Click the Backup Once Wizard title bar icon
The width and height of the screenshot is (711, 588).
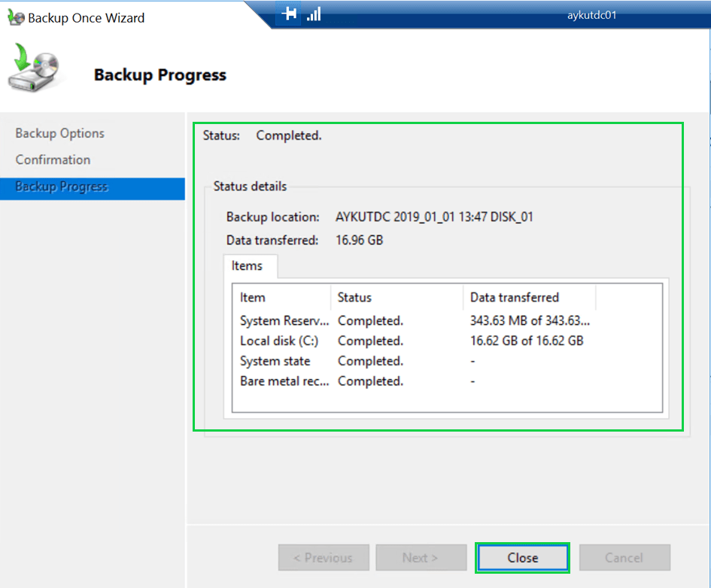[15, 17]
